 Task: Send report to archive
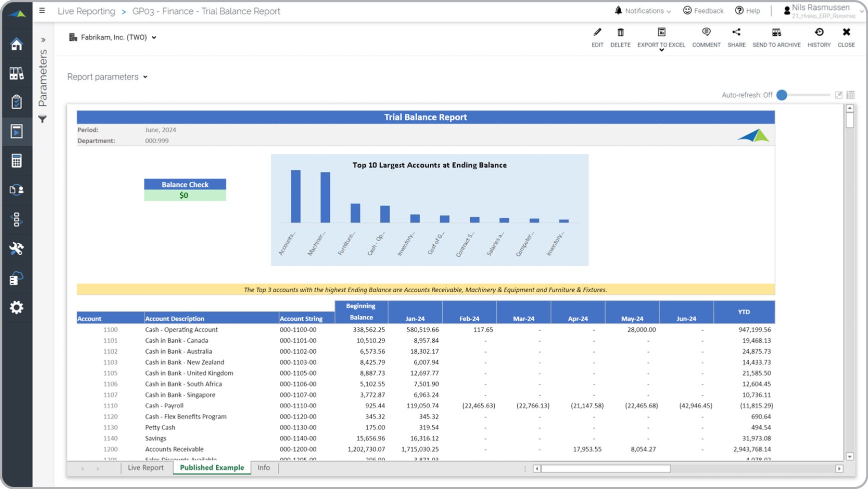click(776, 32)
